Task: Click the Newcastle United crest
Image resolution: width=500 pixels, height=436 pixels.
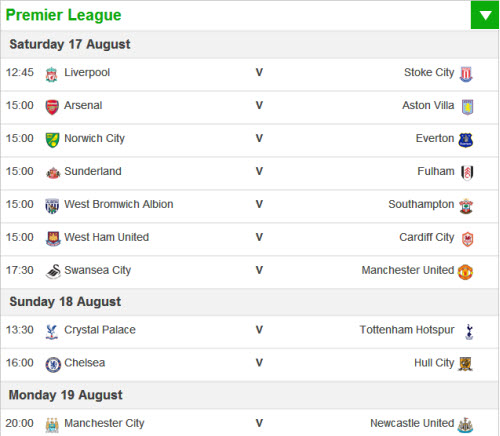Action: (x=465, y=425)
